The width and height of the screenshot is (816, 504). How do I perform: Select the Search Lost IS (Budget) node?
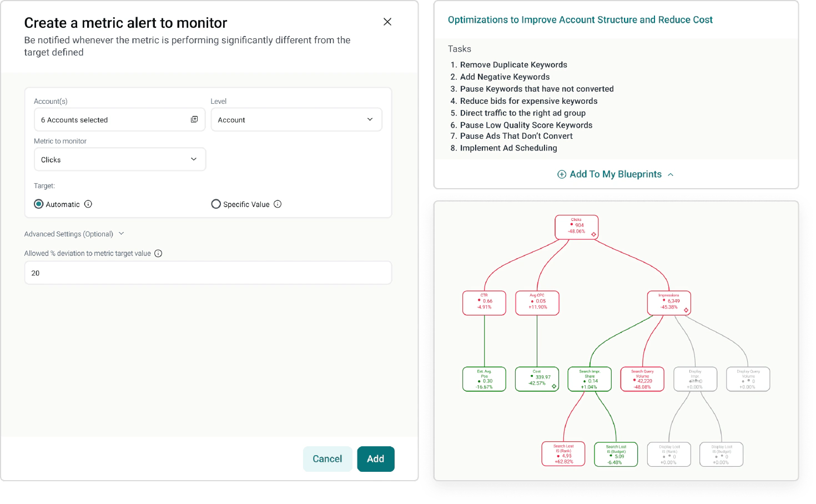[x=616, y=454]
